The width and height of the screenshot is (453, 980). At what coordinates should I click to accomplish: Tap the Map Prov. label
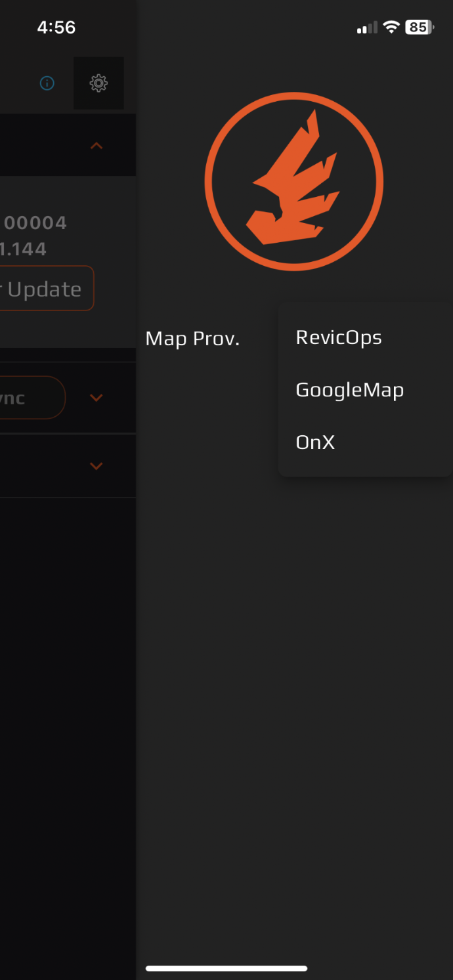pos(192,339)
